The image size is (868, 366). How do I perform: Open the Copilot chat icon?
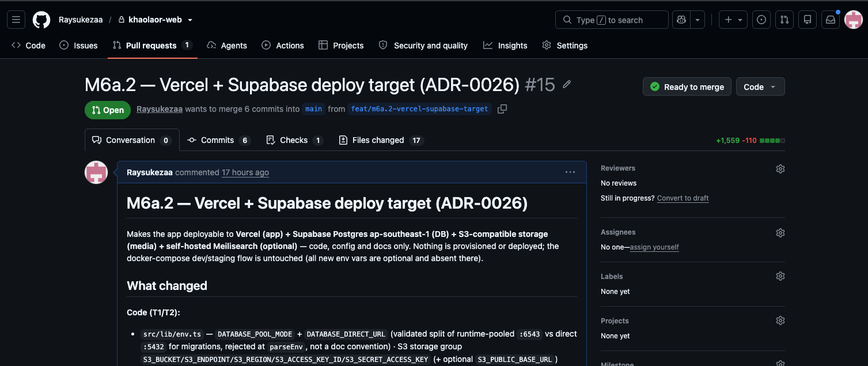(681, 20)
